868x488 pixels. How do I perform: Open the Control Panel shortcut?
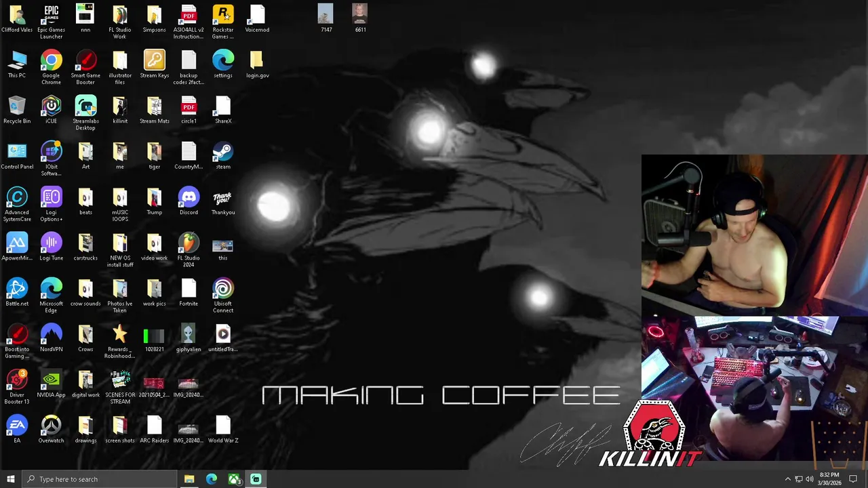click(x=17, y=155)
